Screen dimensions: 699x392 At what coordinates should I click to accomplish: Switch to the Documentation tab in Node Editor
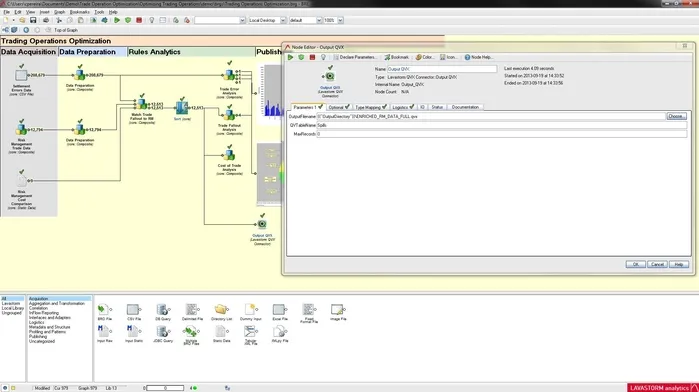(465, 107)
